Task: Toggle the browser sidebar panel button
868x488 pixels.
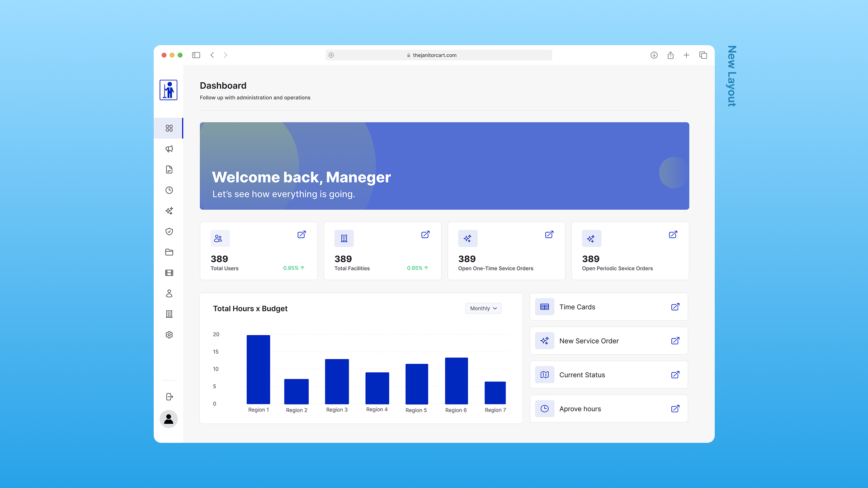Action: click(x=196, y=55)
